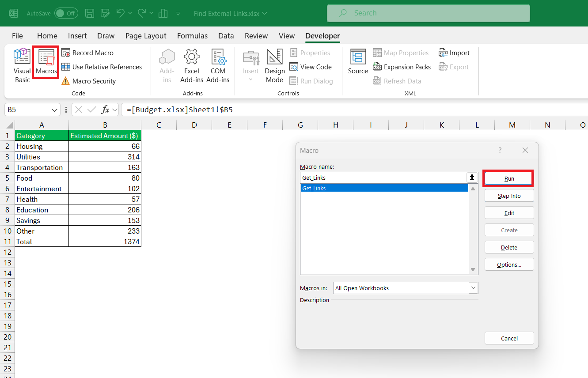Switch to the Formulas tab

[192, 36]
